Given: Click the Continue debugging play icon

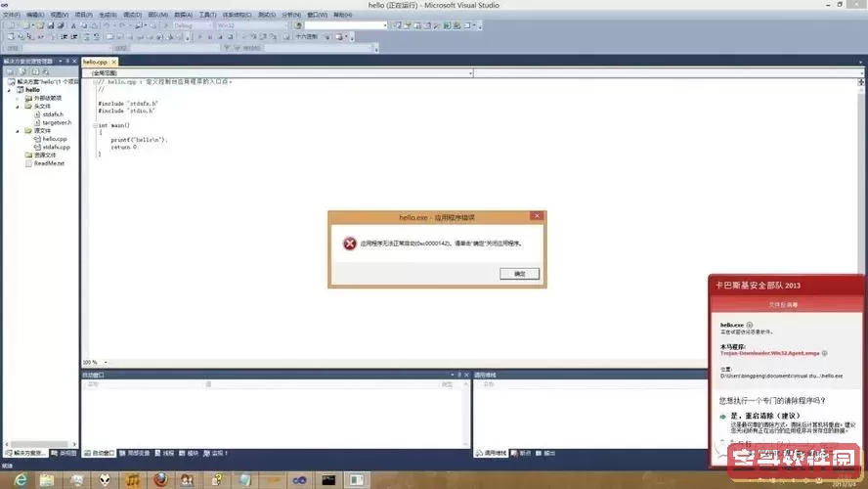Looking at the screenshot, I should click(x=199, y=37).
